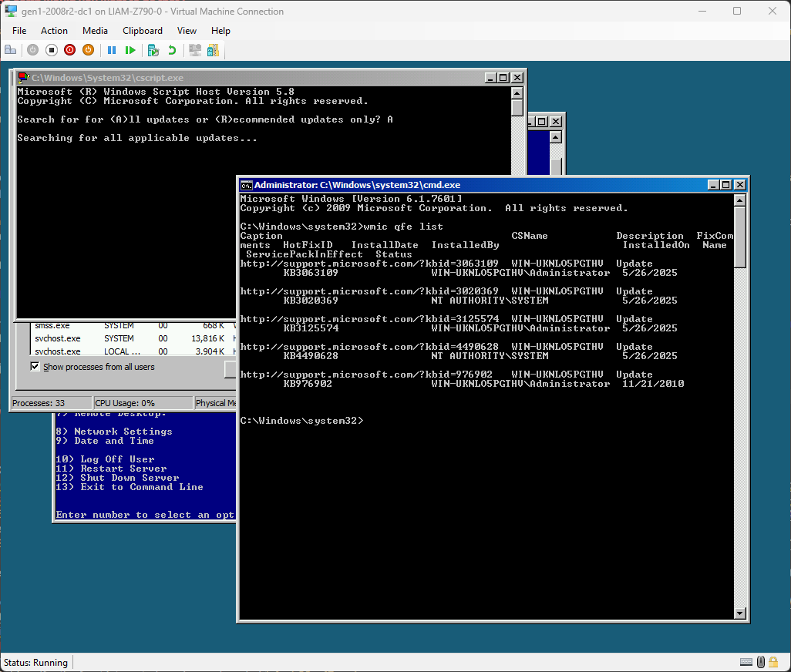
Task: Click the 11/21/2010 install date
Action: (x=653, y=384)
